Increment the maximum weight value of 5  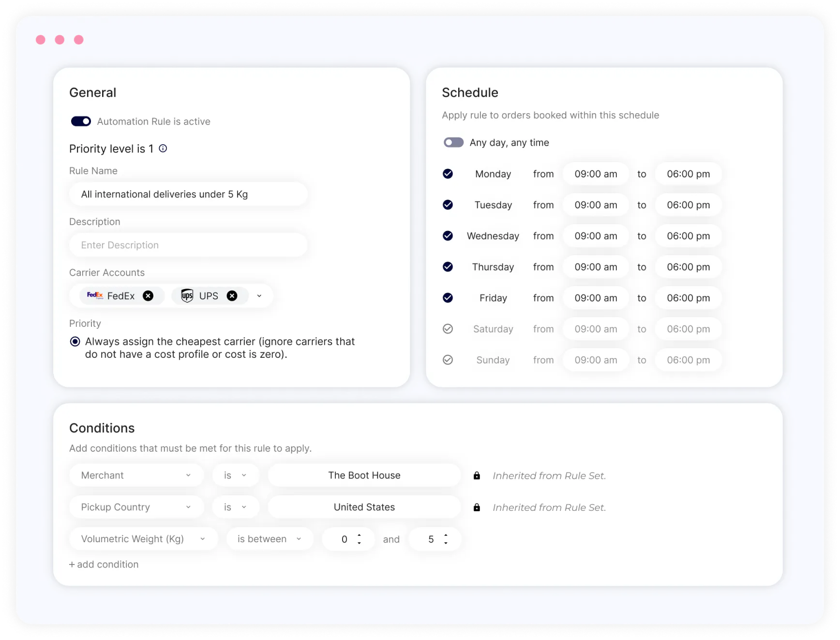445,535
